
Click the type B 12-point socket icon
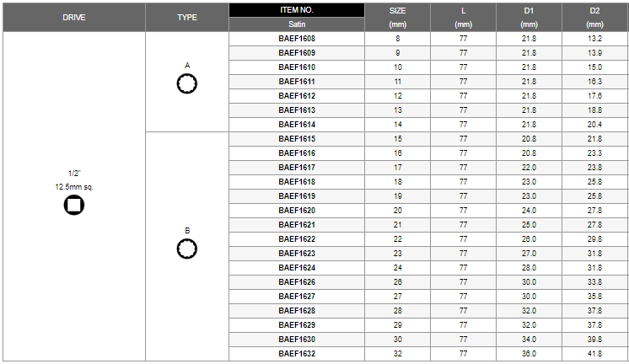pyautogui.click(x=187, y=249)
